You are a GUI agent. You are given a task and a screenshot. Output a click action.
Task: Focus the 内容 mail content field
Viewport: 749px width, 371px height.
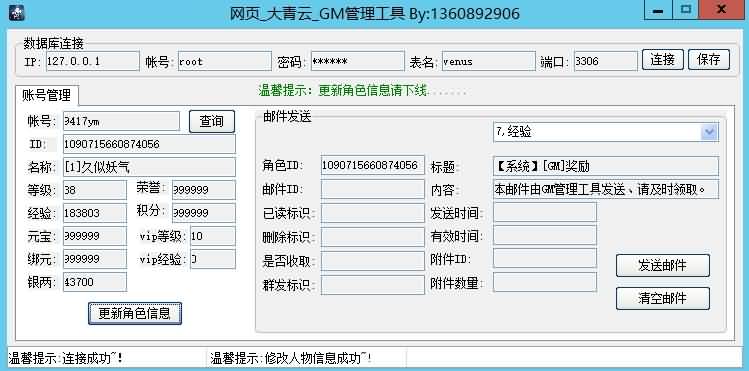606,190
